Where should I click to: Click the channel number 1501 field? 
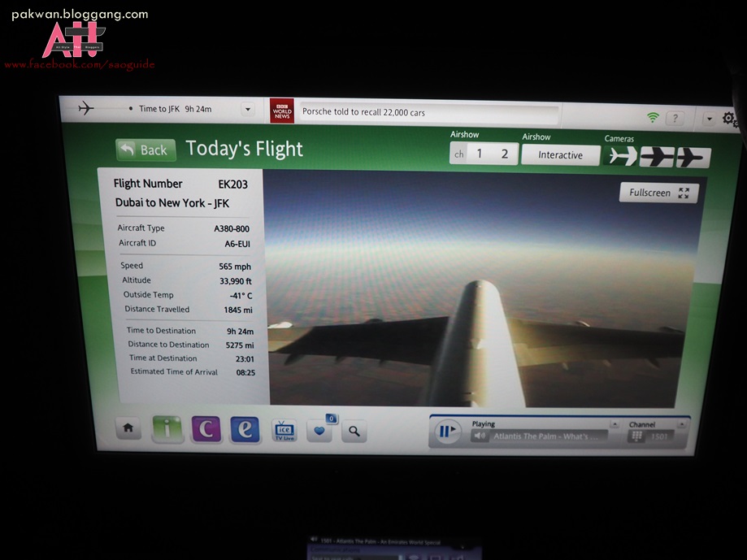(x=659, y=436)
